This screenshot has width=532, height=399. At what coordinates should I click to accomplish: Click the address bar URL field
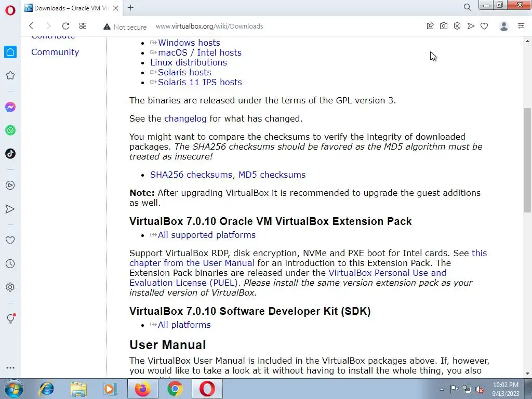(x=209, y=26)
